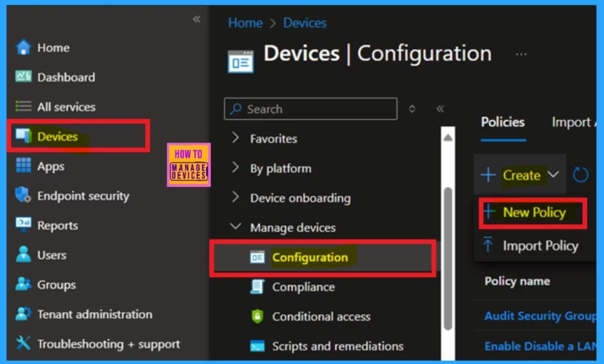
Task: Select Conditional access tree item
Action: pyautogui.click(x=321, y=316)
